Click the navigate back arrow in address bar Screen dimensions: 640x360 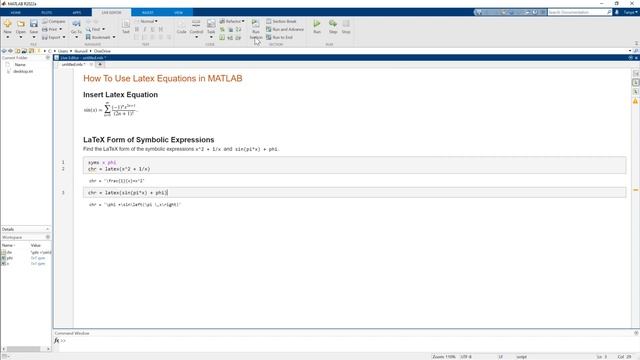click(4, 51)
